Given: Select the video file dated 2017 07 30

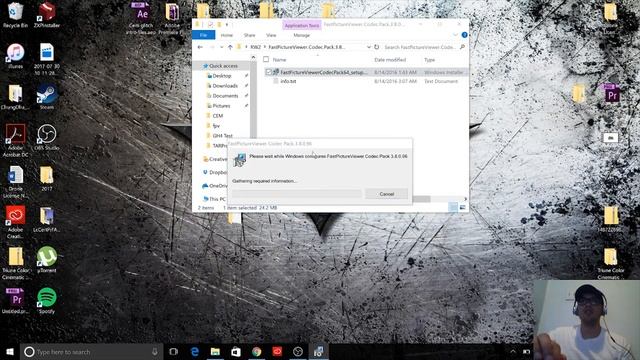Looking at the screenshot, I should pyautogui.click(x=47, y=59).
